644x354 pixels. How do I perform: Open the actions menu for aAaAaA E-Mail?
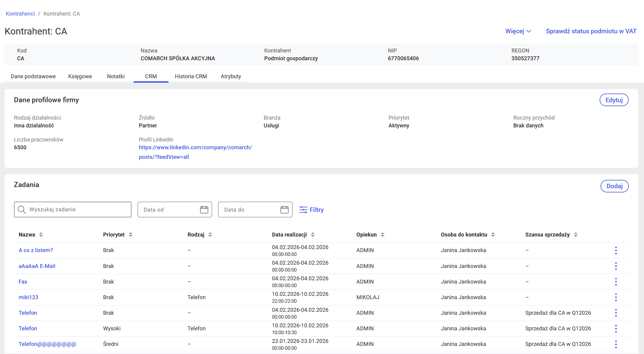(x=616, y=266)
